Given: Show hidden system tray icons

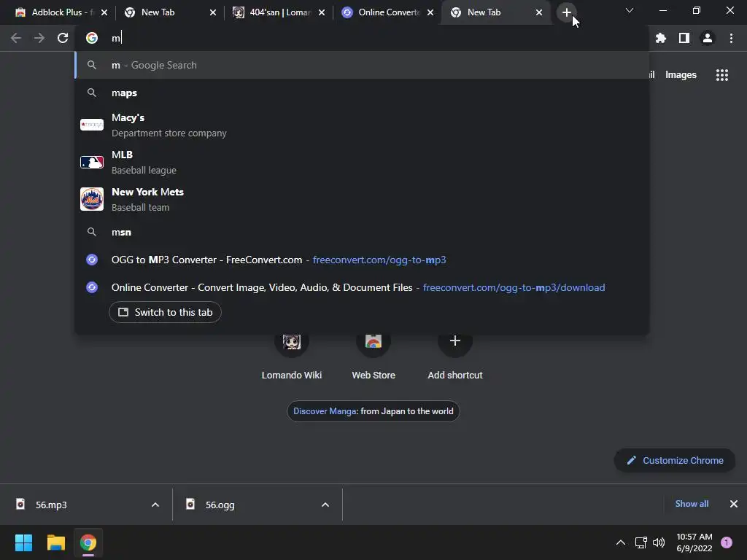Looking at the screenshot, I should (621, 542).
